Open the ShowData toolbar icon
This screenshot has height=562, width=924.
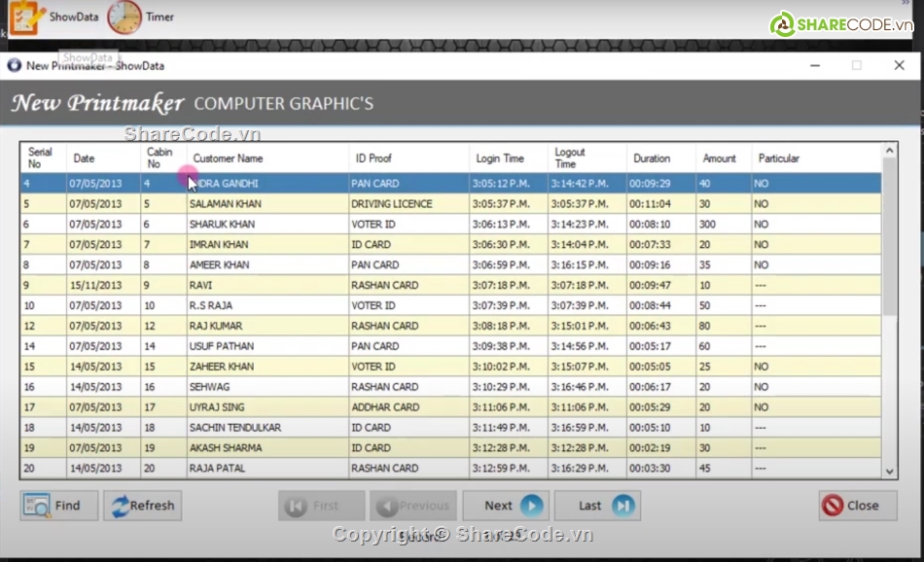click(x=27, y=17)
